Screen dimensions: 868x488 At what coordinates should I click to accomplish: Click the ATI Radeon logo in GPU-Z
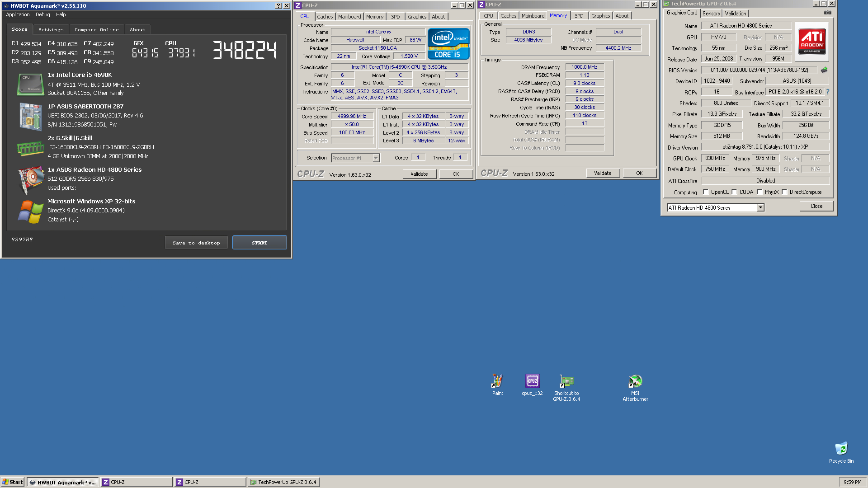[x=812, y=42]
